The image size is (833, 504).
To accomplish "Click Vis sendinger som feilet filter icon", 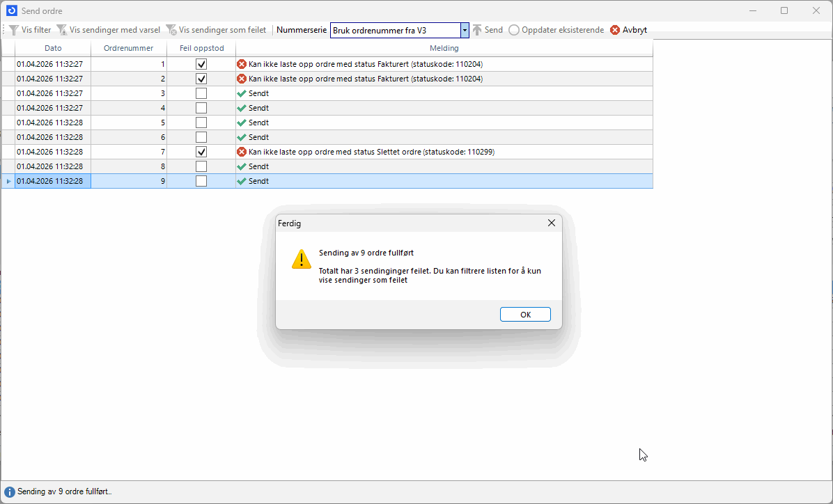I will pos(171,31).
